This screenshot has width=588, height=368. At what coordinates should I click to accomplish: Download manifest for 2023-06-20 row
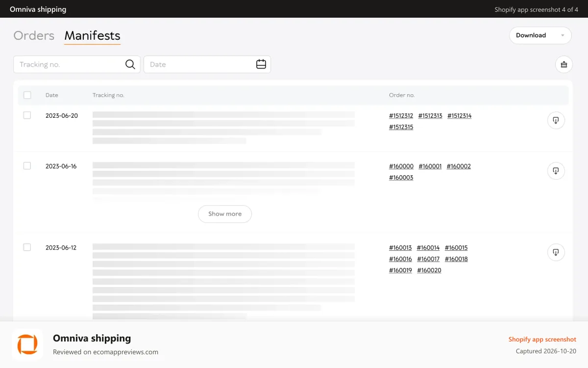point(556,120)
